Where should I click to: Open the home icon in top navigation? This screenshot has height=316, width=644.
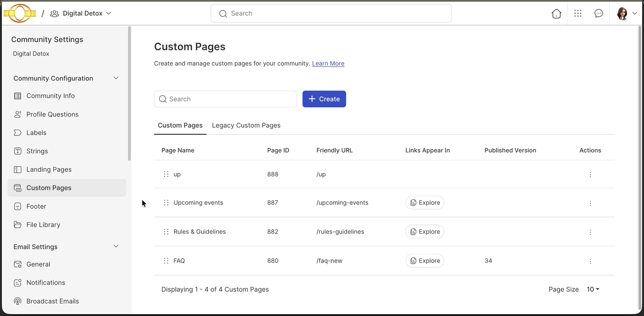556,13
